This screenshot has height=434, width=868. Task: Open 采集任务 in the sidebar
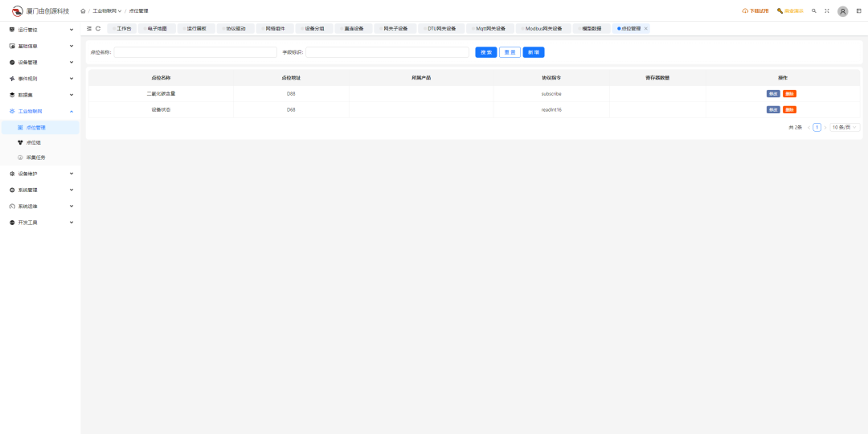point(35,158)
